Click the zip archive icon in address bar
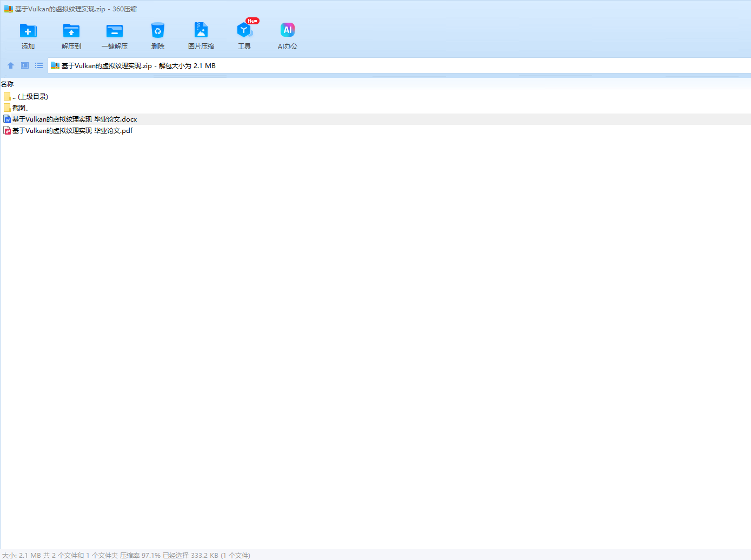Image resolution: width=751 pixels, height=560 pixels. pyautogui.click(x=55, y=65)
